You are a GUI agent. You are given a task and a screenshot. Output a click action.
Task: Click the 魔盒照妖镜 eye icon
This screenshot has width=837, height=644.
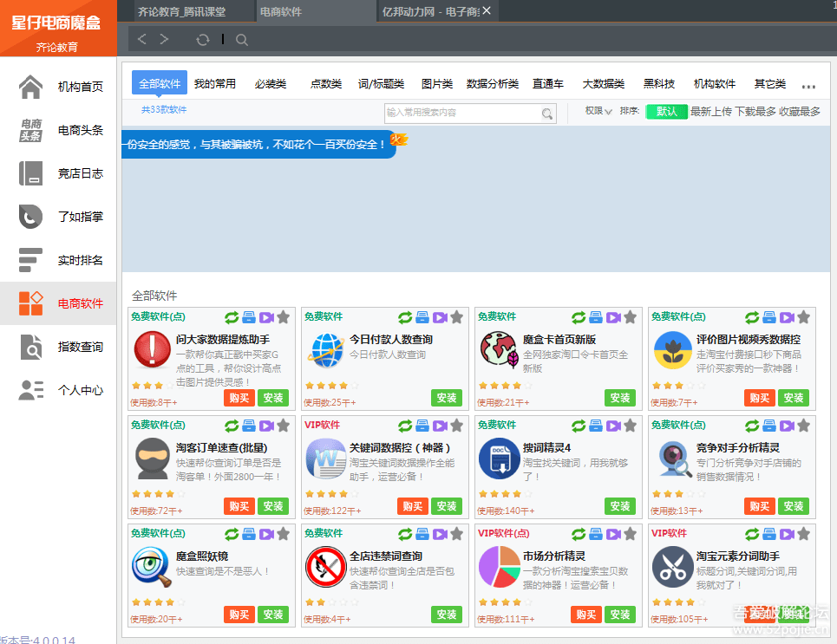click(x=151, y=567)
